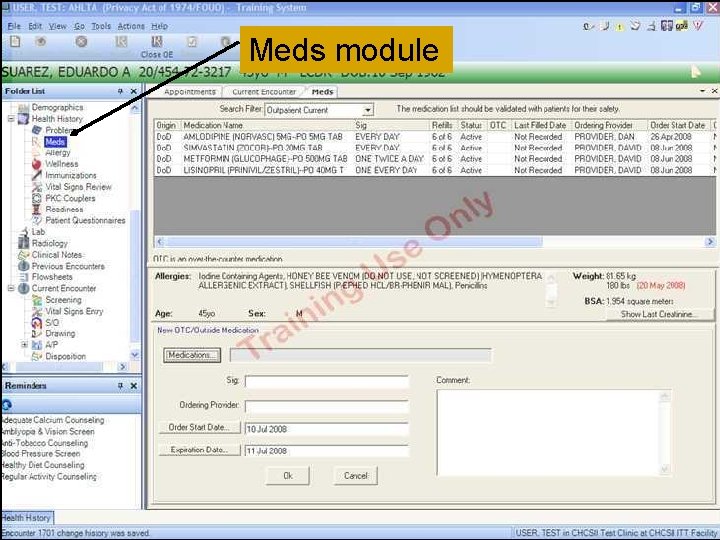Open Anti-Tobacco Counseling reminder
Viewport: 720px width, 540px height.
point(44,443)
